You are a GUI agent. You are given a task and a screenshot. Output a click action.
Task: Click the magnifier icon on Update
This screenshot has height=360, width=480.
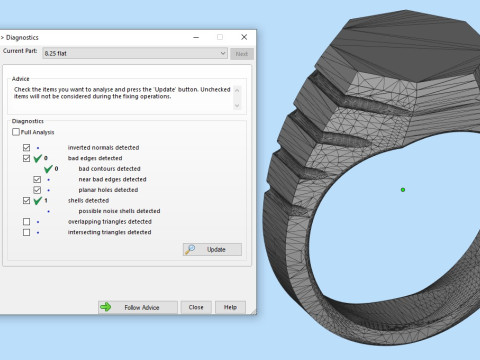190,249
